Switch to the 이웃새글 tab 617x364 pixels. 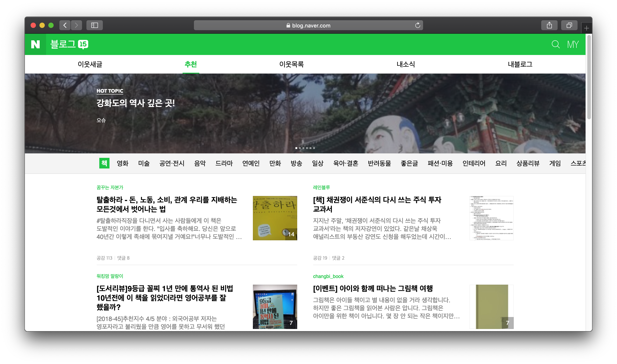(90, 64)
